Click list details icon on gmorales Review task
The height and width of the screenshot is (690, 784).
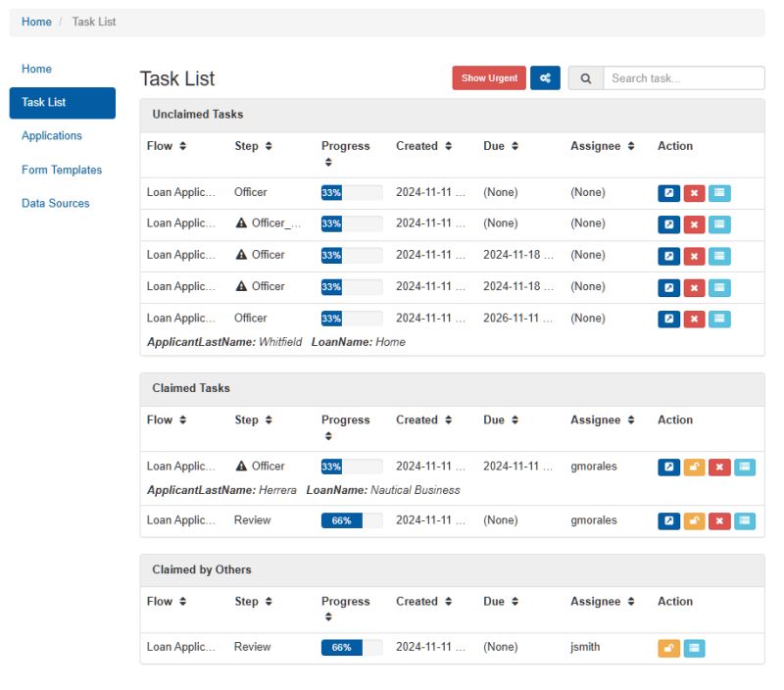point(745,521)
